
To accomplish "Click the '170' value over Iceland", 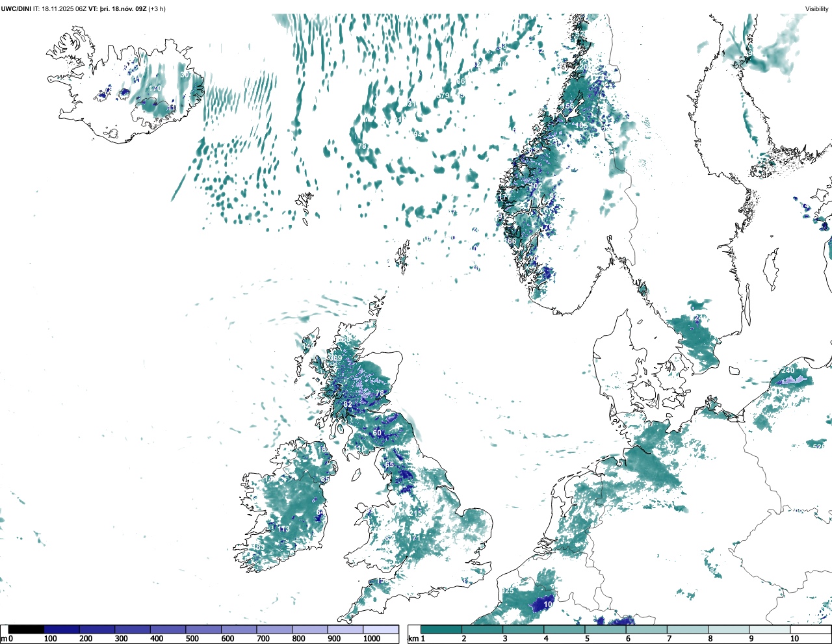I will click(x=155, y=88).
